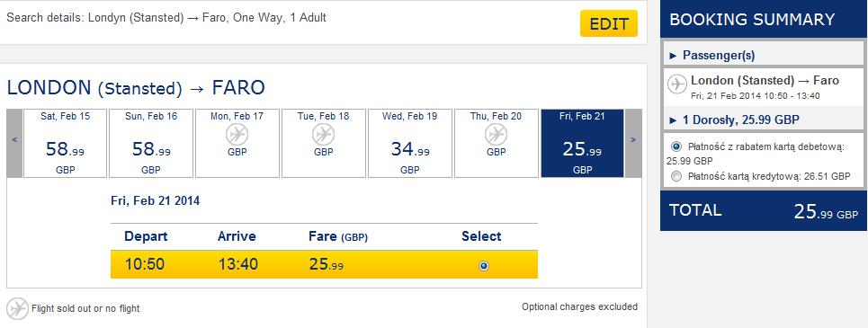Choose credit card payment option 26.51 GBP
Screen dimensions: 868x328
pyautogui.click(x=676, y=176)
